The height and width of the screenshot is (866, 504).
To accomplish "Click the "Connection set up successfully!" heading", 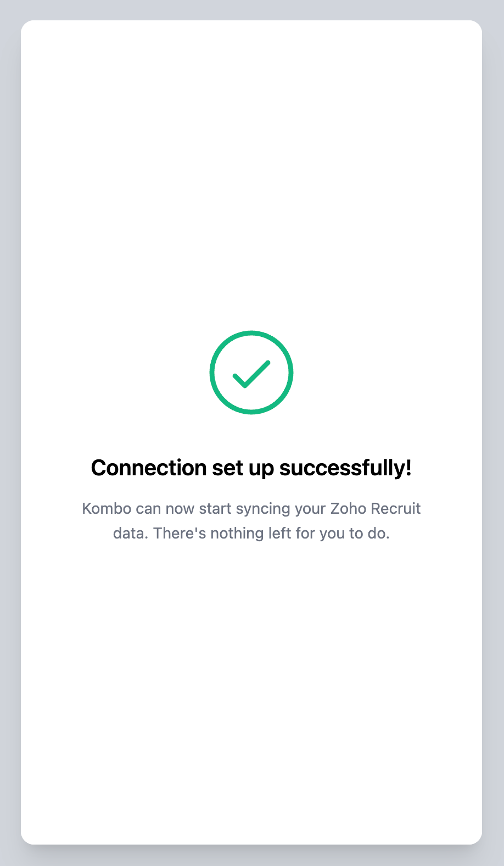I will [251, 468].
